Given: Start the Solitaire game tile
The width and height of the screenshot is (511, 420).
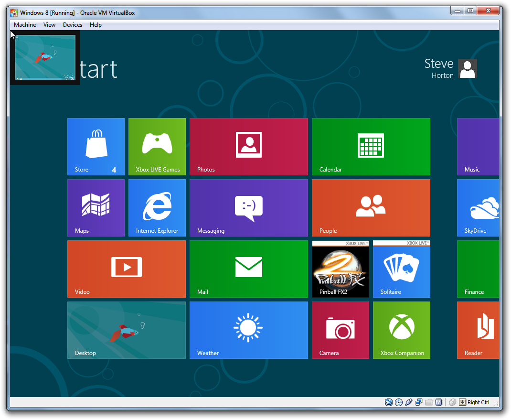Looking at the screenshot, I should pos(402,269).
